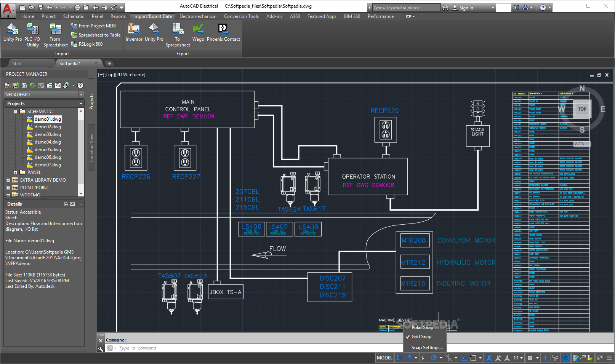Expand POINT2POINT project node
The image size is (615, 364).
8,188
